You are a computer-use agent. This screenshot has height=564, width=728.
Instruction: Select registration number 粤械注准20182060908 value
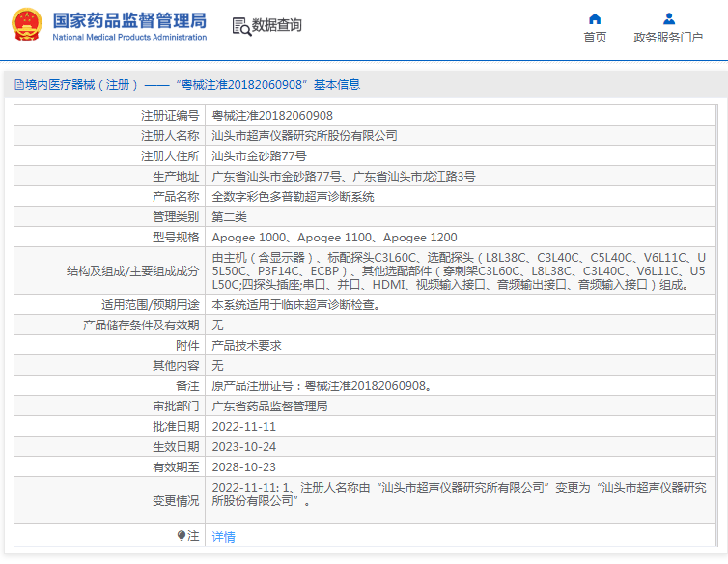tap(272, 115)
